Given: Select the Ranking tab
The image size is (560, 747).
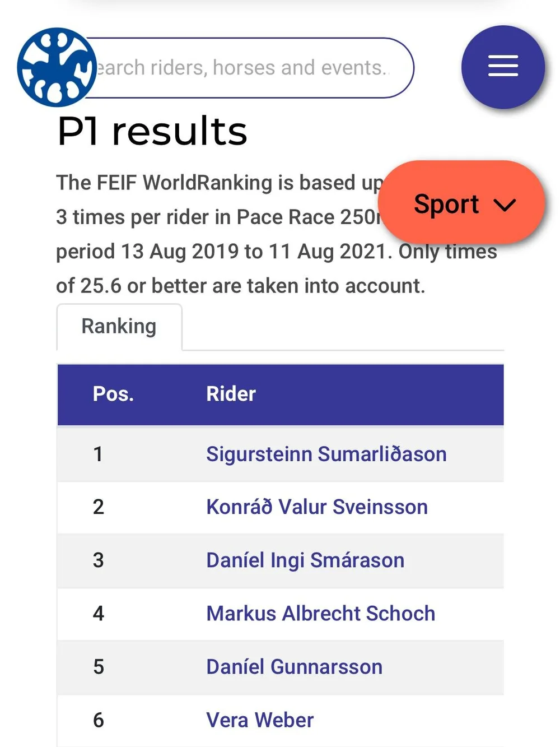Looking at the screenshot, I should [x=119, y=327].
